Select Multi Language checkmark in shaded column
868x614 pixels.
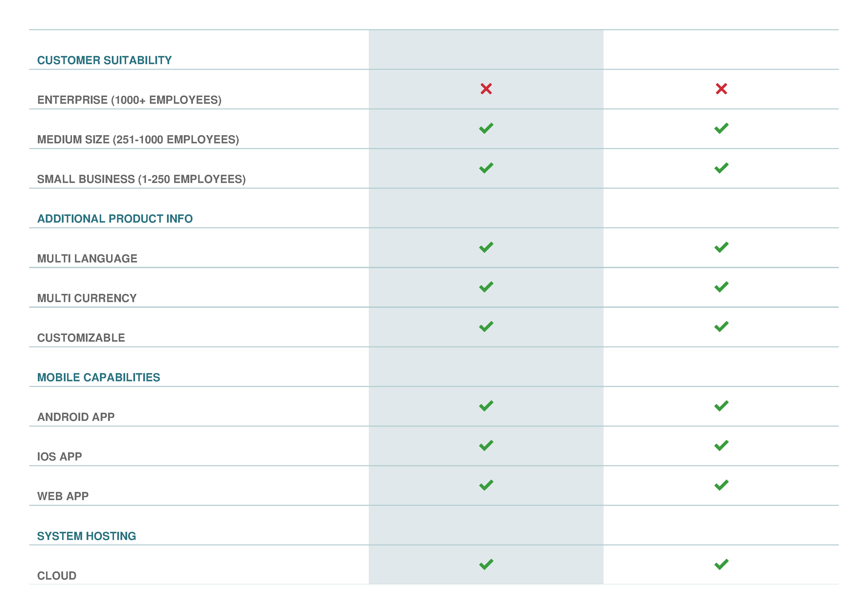[x=486, y=247]
